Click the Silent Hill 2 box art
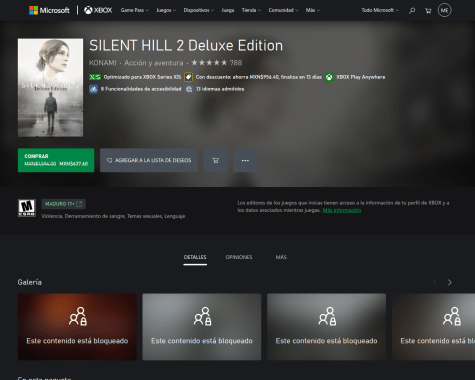Image resolution: width=475 pixels, height=380 pixels. click(x=50, y=88)
